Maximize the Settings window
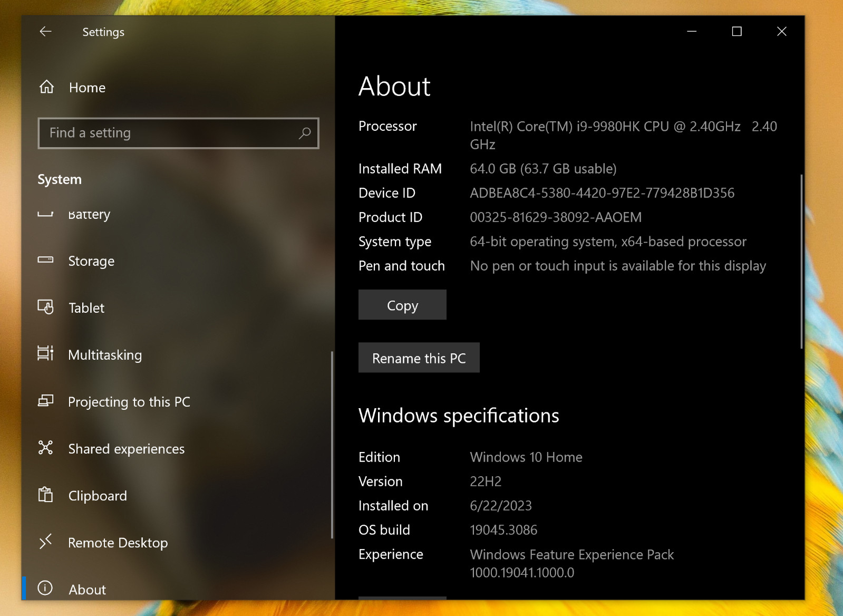The height and width of the screenshot is (616, 843). click(x=737, y=32)
